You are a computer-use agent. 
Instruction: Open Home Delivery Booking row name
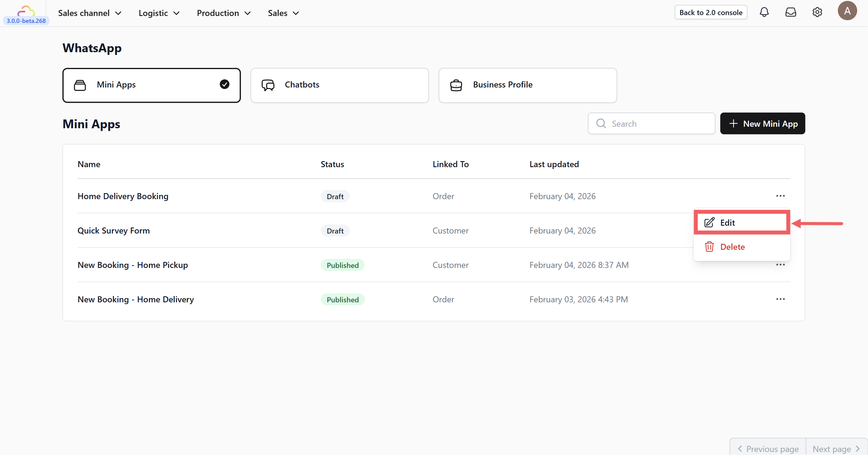[123, 196]
